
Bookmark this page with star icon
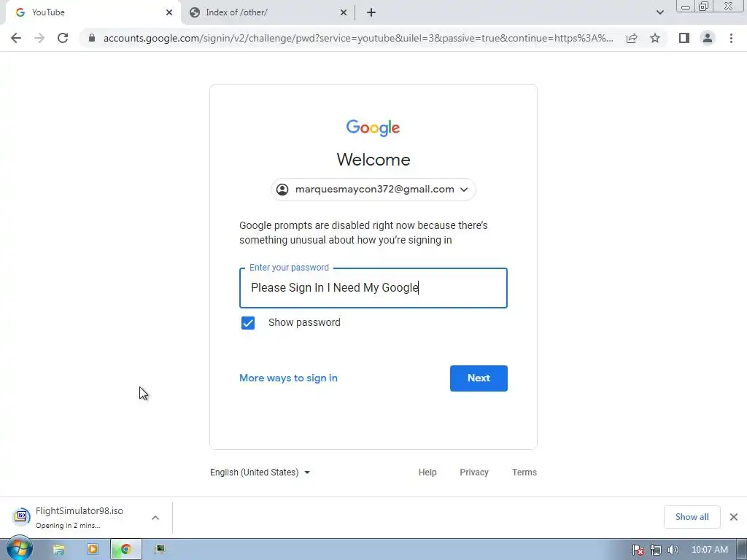pos(655,38)
